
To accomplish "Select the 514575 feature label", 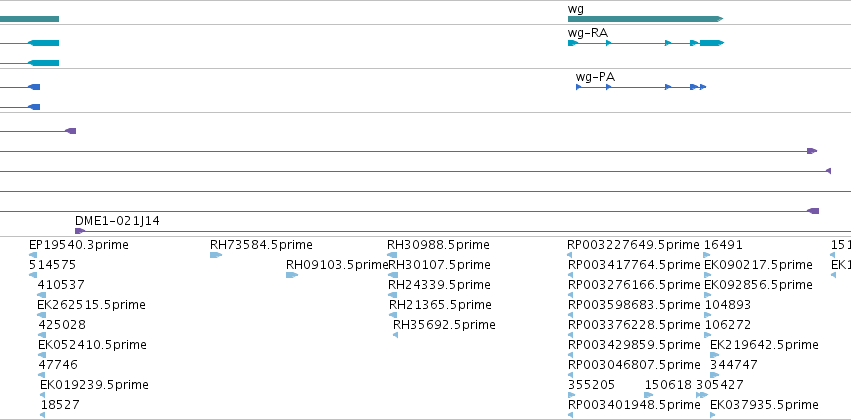I will click(53, 264).
